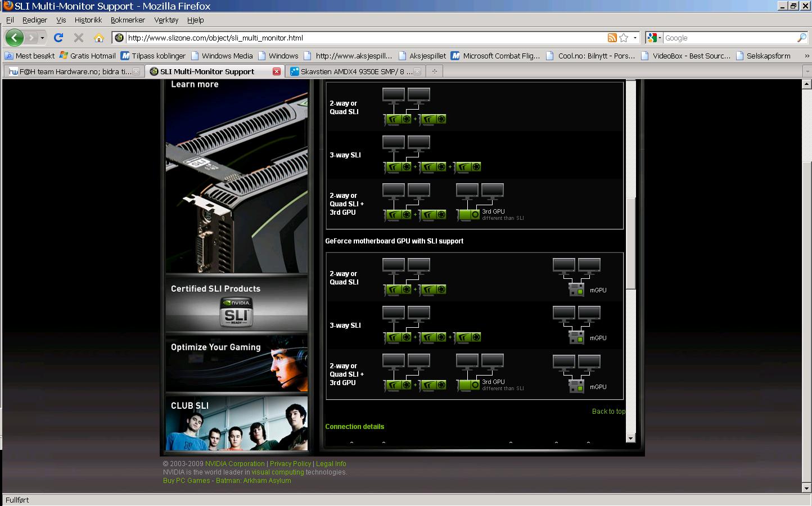The height and width of the screenshot is (506, 812).
Task: Click the Back to top link
Action: pyautogui.click(x=608, y=412)
